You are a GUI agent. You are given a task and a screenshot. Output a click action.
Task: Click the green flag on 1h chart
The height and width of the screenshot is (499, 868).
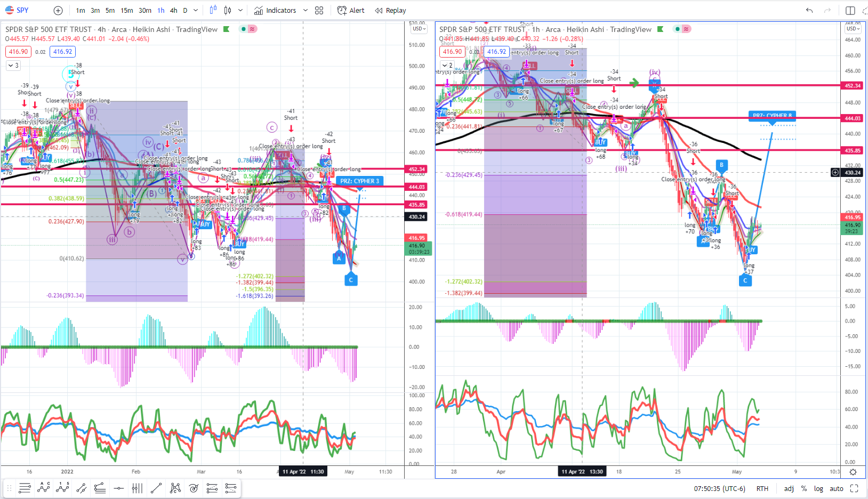(661, 29)
